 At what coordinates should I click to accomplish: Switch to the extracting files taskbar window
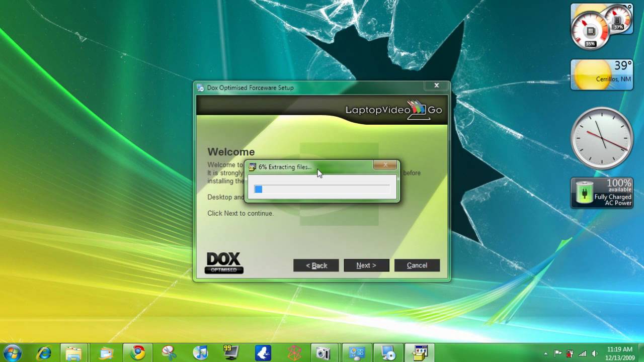click(x=420, y=353)
